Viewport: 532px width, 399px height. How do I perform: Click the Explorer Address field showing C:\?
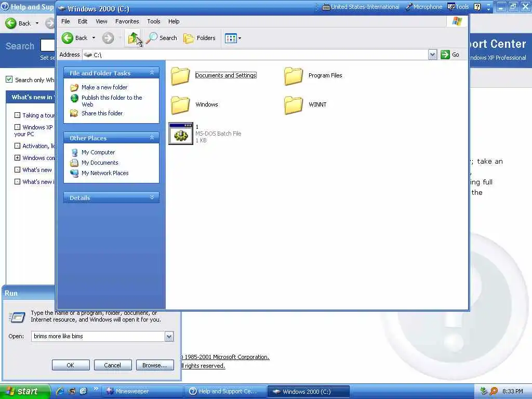tap(256, 55)
